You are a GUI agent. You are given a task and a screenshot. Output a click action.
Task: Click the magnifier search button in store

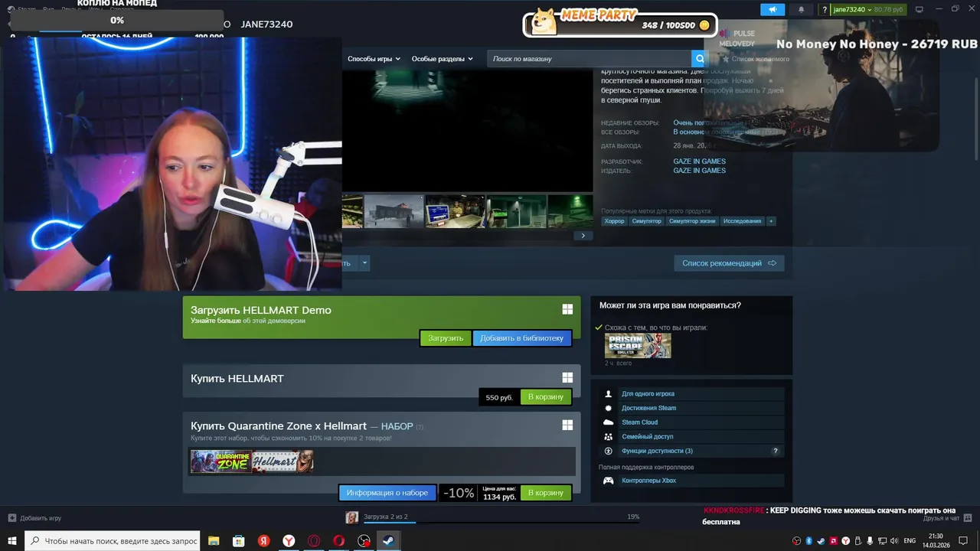698,59
